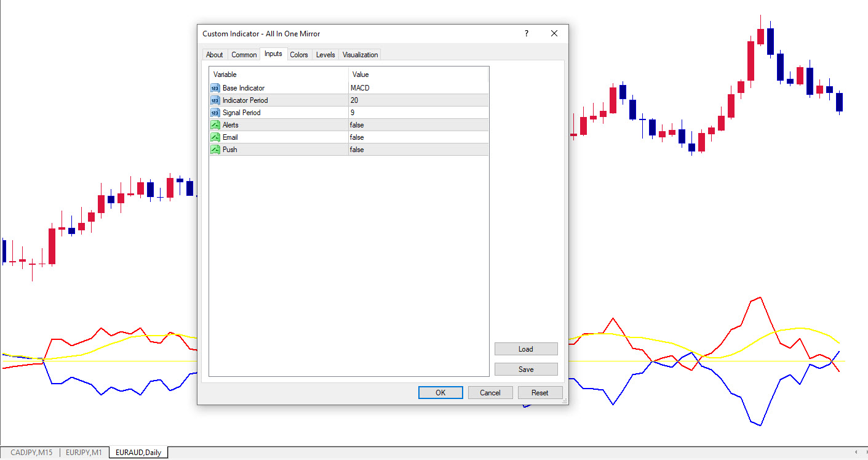Click the Indicator Period row icon
This screenshot has height=460, width=868.
coord(215,100)
